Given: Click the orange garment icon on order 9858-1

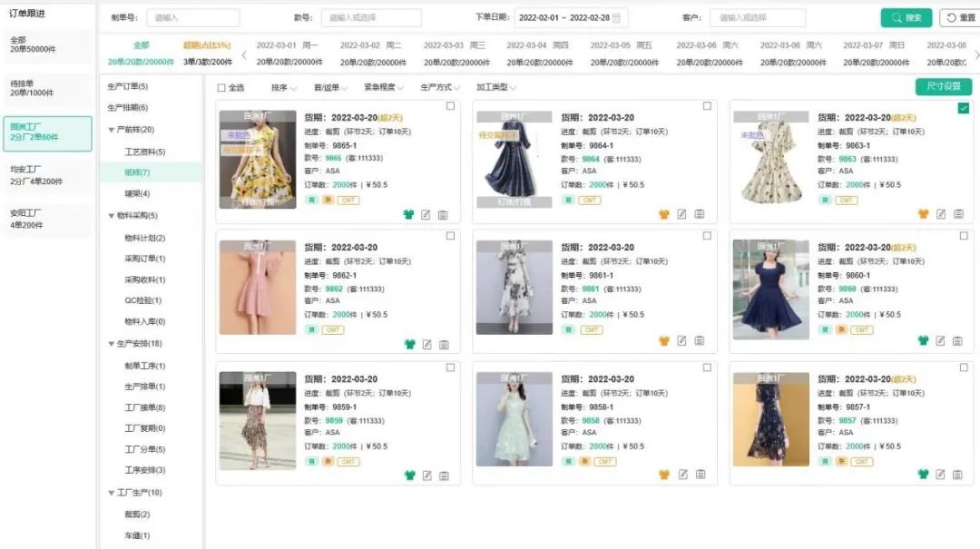Looking at the screenshot, I should point(664,475).
